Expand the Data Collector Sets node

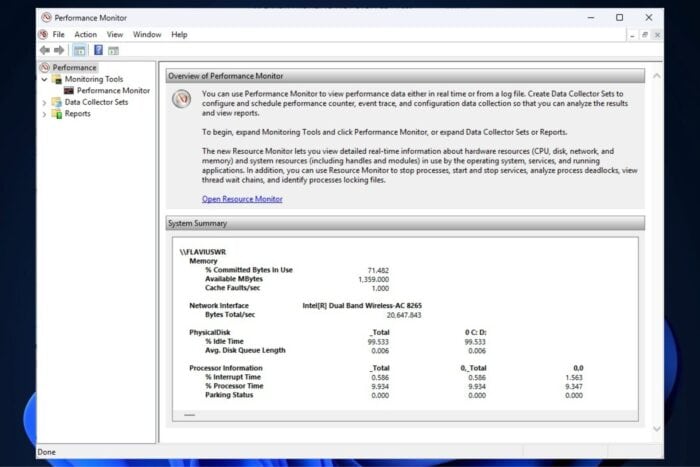(44, 103)
